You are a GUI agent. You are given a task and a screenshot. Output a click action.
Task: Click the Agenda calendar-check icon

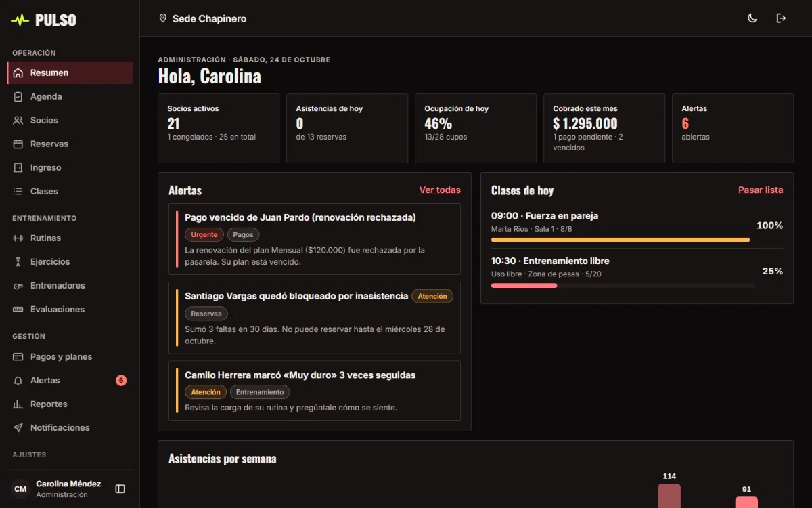18,97
